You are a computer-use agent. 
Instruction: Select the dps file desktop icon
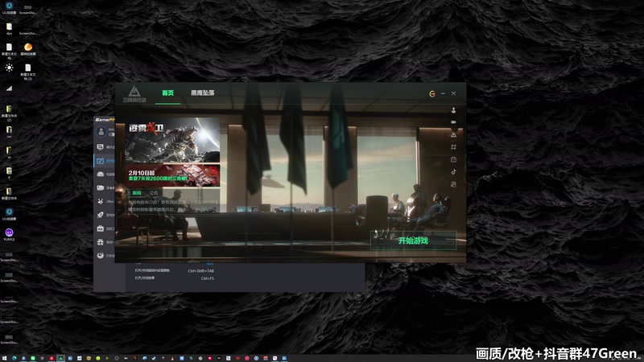pos(9,28)
